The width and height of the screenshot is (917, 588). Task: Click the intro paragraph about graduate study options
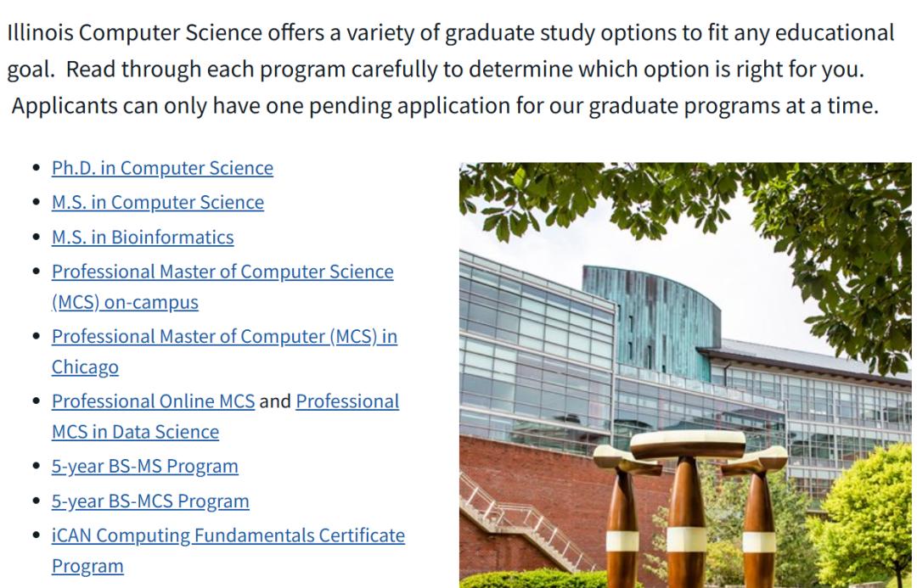(450, 51)
